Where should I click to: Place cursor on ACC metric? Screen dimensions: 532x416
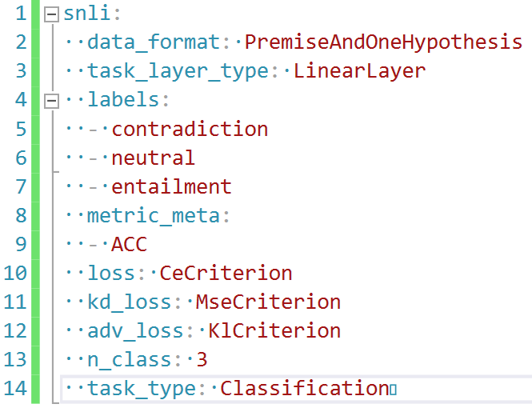[x=130, y=245]
